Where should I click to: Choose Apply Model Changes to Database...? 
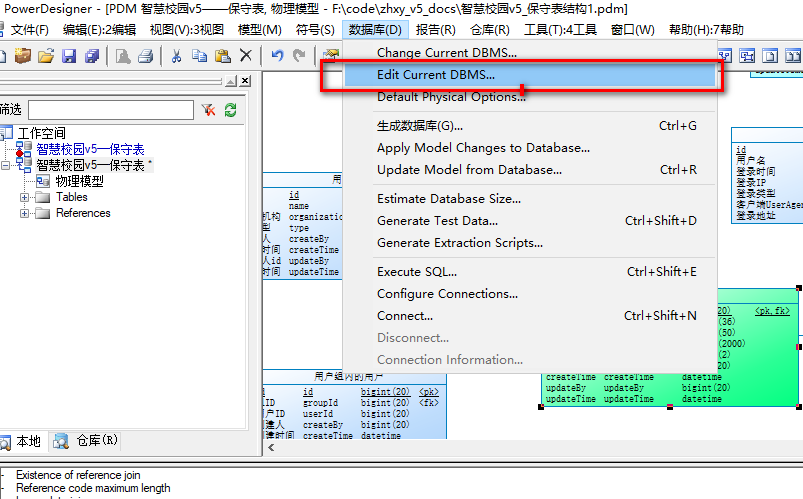click(x=530, y=148)
